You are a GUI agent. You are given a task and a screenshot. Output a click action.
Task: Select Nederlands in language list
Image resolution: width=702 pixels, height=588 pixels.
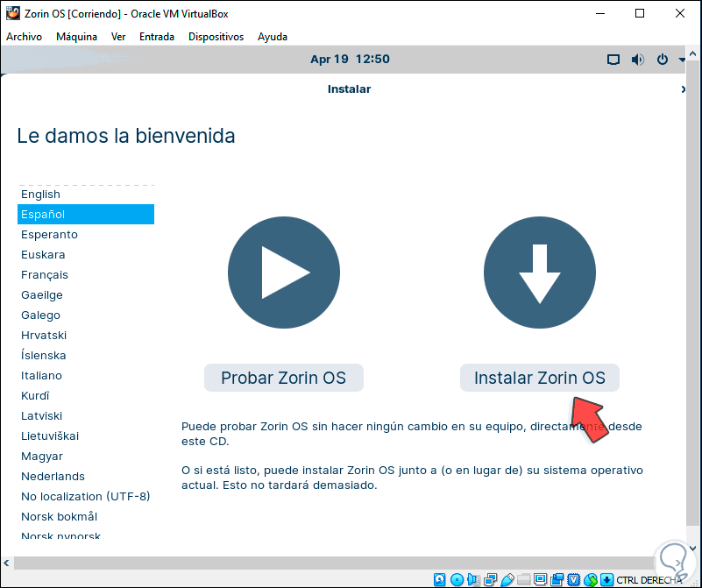click(86, 476)
